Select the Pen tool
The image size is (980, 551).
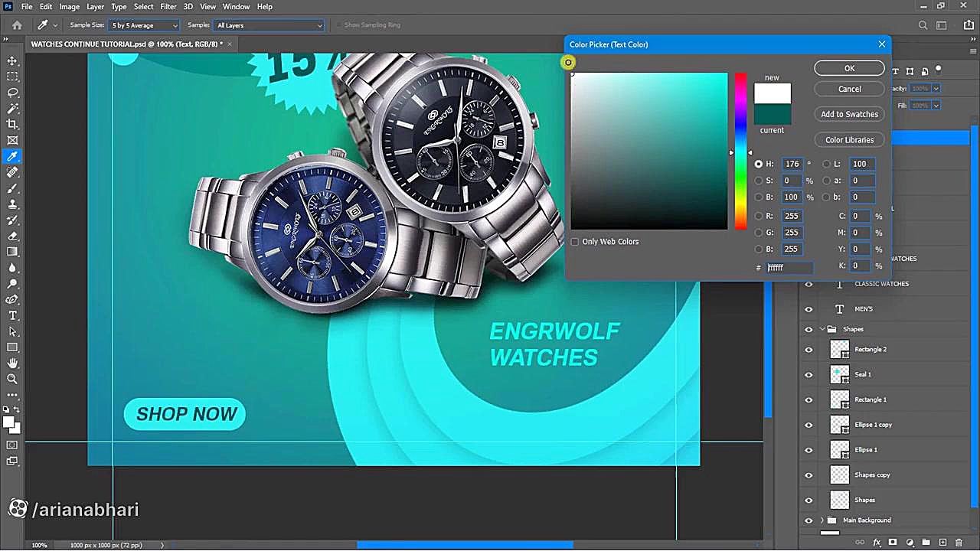pos(12,300)
